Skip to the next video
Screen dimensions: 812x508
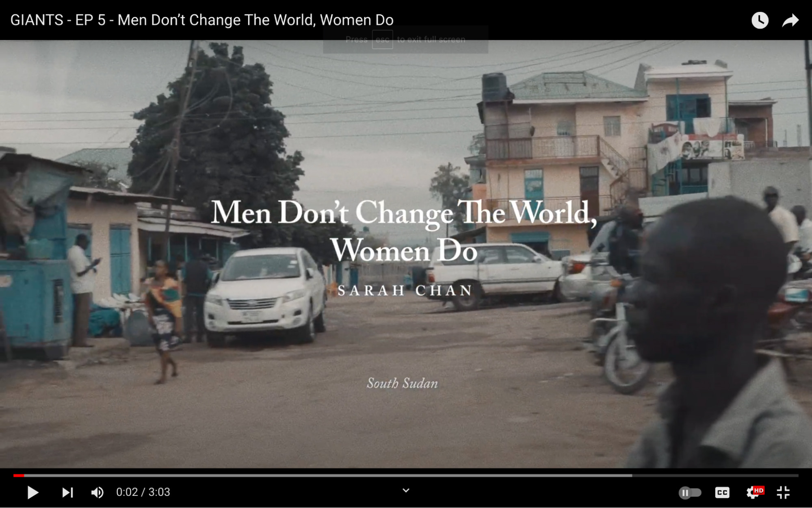[67, 493]
